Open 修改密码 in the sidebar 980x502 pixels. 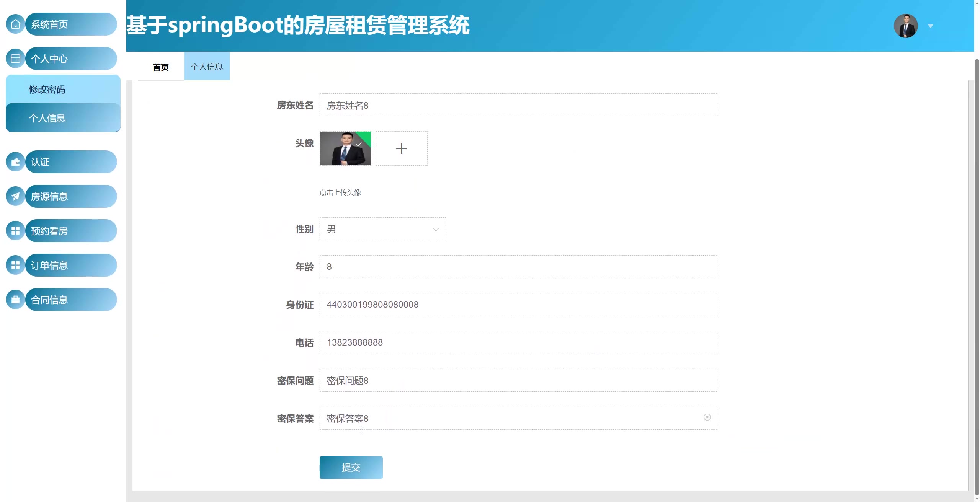47,90
